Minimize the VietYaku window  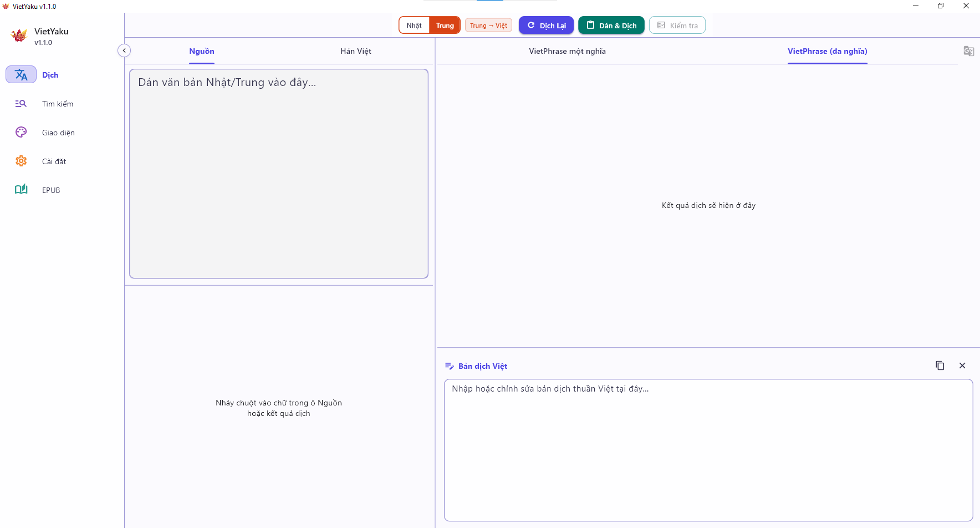coord(916,6)
